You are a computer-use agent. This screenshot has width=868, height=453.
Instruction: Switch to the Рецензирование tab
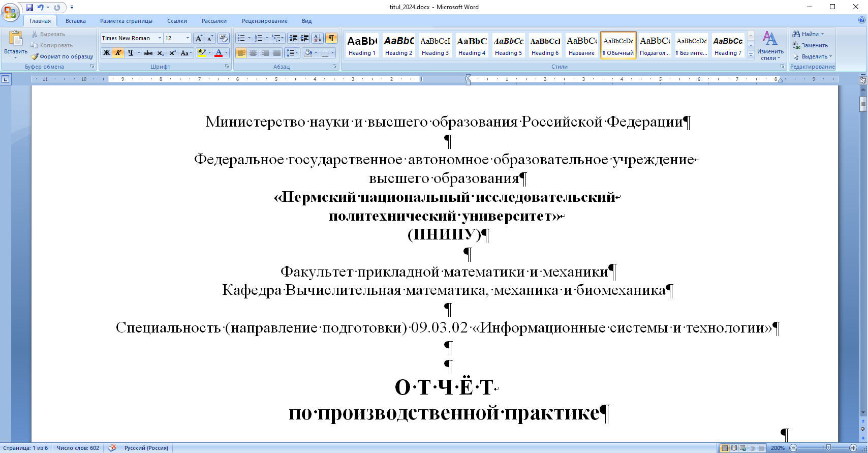pyautogui.click(x=265, y=21)
